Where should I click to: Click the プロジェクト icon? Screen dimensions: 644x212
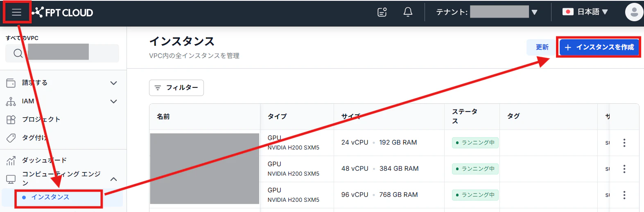(x=11, y=120)
